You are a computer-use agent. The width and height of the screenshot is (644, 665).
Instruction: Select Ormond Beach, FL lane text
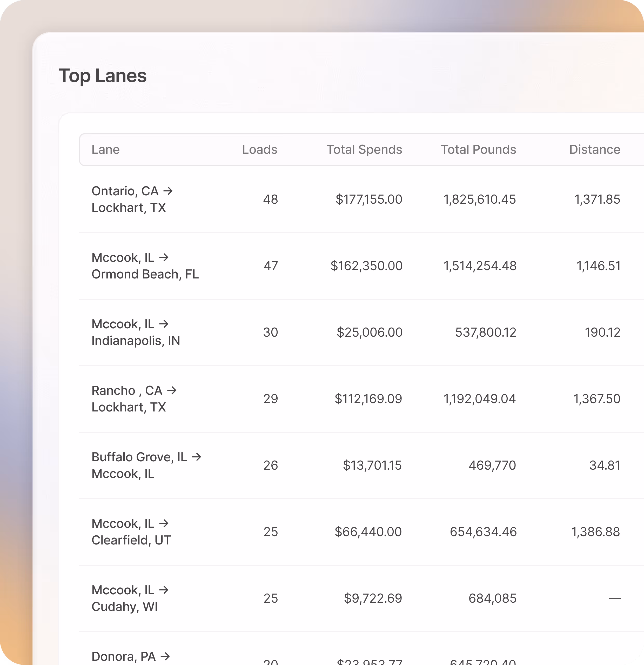(x=145, y=274)
